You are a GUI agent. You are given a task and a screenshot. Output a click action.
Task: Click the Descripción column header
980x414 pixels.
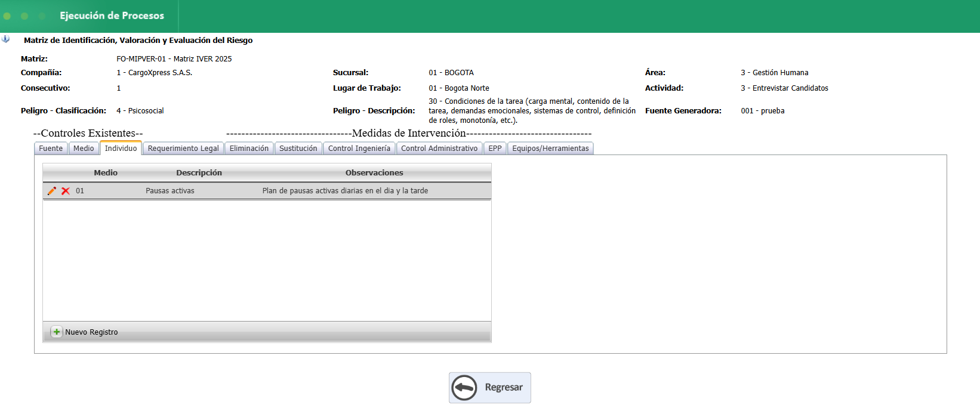(199, 173)
